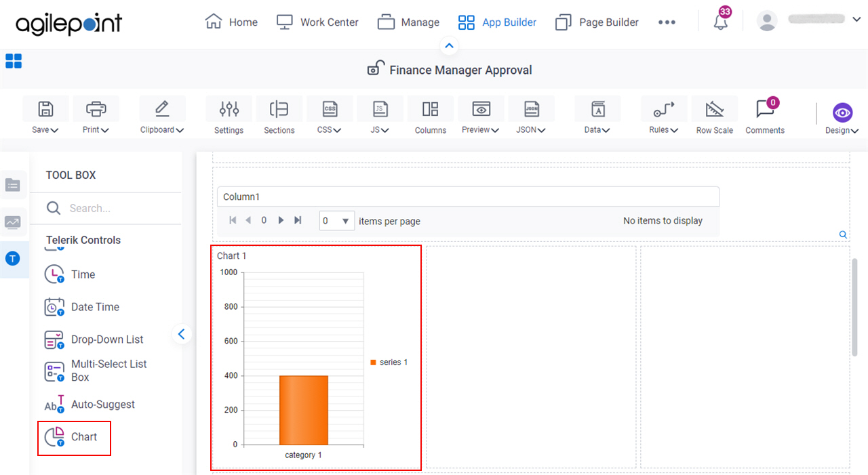This screenshot has height=475, width=868.
Task: Go to next page in grid pager
Action: tap(281, 220)
